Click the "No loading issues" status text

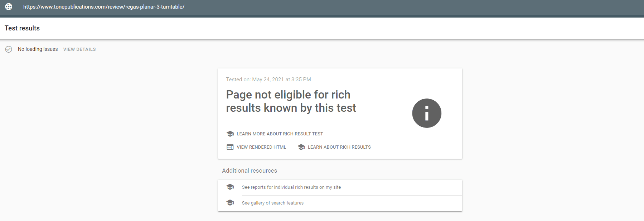[x=38, y=49]
